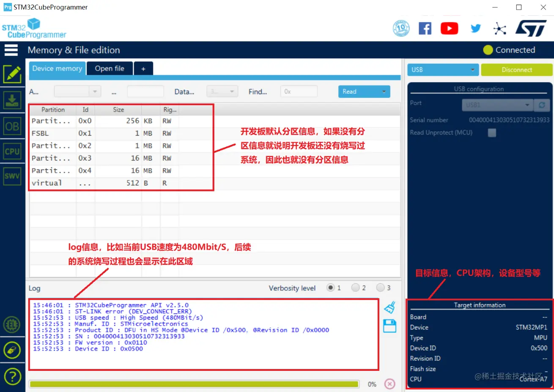
Task: Open the external loader chip icon
Action: (12, 325)
